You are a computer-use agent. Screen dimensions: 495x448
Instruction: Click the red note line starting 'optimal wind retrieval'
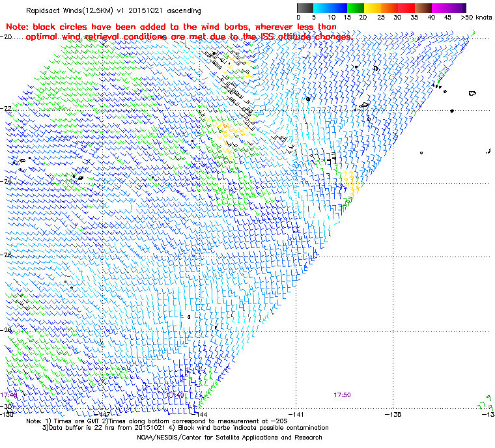tap(189, 37)
